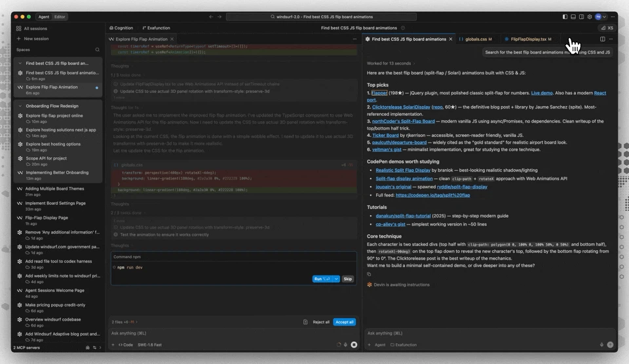
Task: Open the Realistic Split Flap Display link
Action: point(403,170)
